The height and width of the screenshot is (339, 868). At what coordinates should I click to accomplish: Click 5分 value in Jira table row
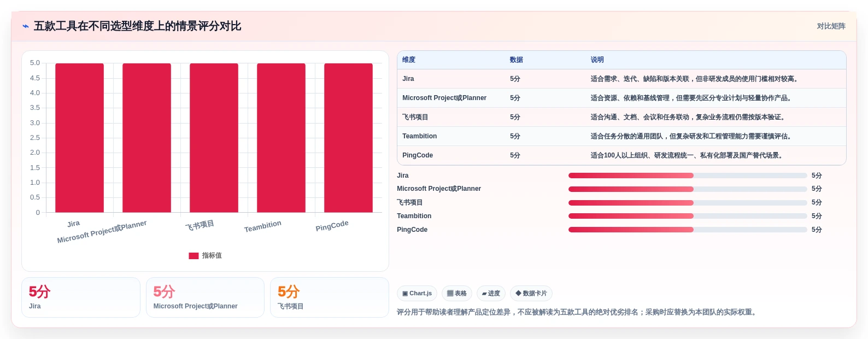pyautogui.click(x=515, y=79)
